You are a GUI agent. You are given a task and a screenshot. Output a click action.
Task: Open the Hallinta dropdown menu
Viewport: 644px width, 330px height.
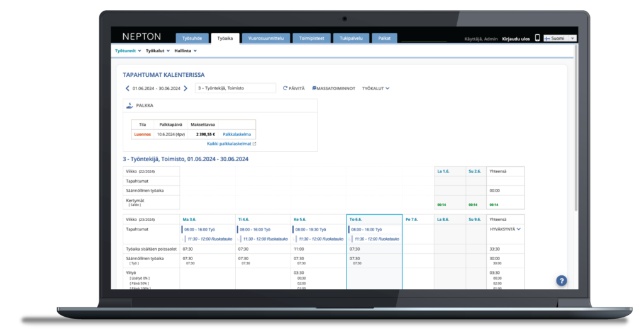click(x=186, y=50)
